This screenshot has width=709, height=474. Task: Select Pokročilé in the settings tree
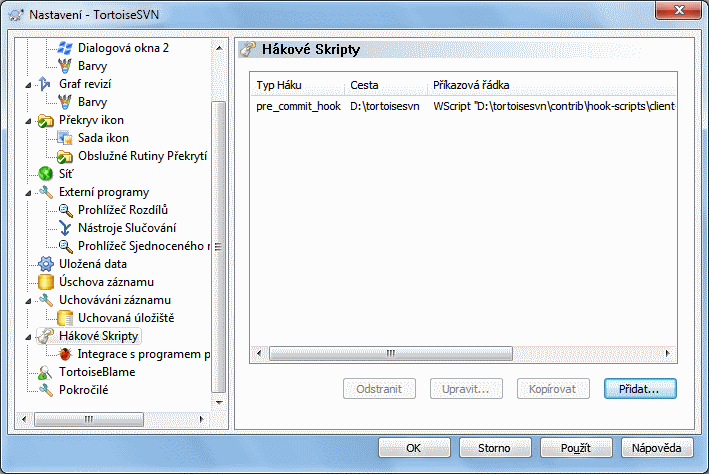pyautogui.click(x=83, y=390)
